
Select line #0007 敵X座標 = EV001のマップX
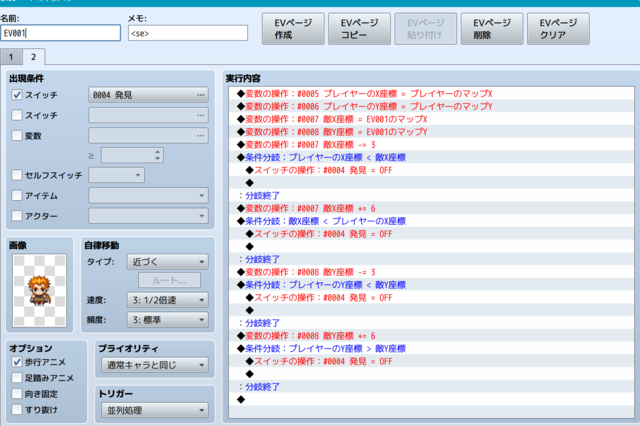pos(431,119)
